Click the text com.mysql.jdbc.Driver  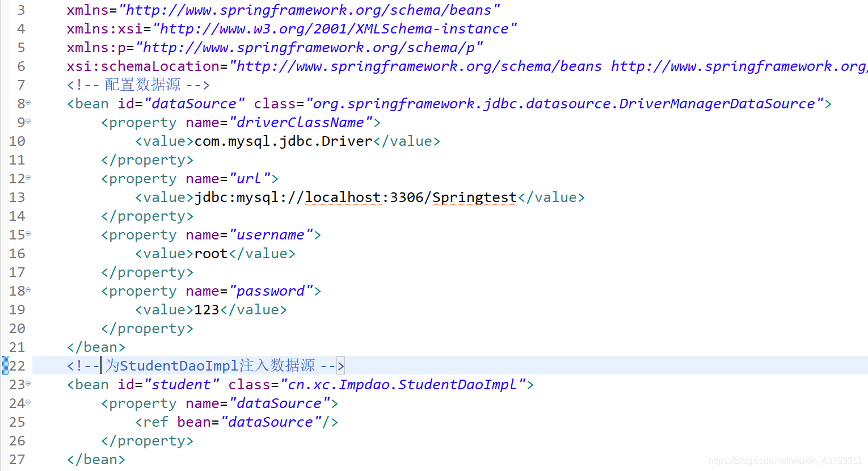click(284, 141)
